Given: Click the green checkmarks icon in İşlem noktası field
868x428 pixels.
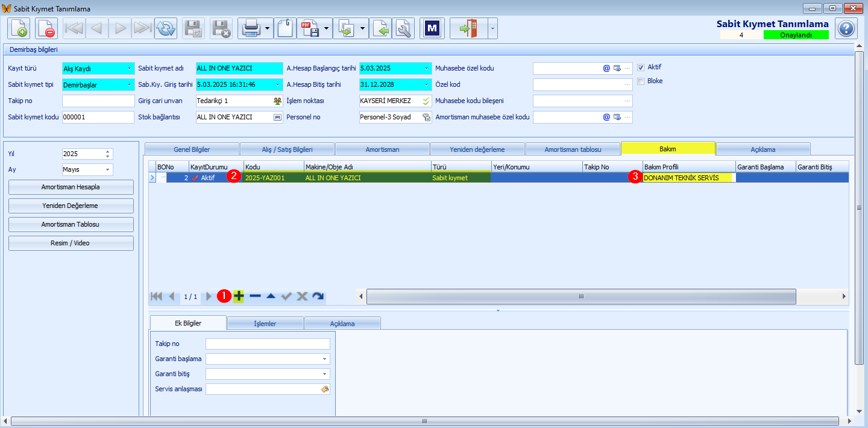Looking at the screenshot, I should [x=426, y=101].
